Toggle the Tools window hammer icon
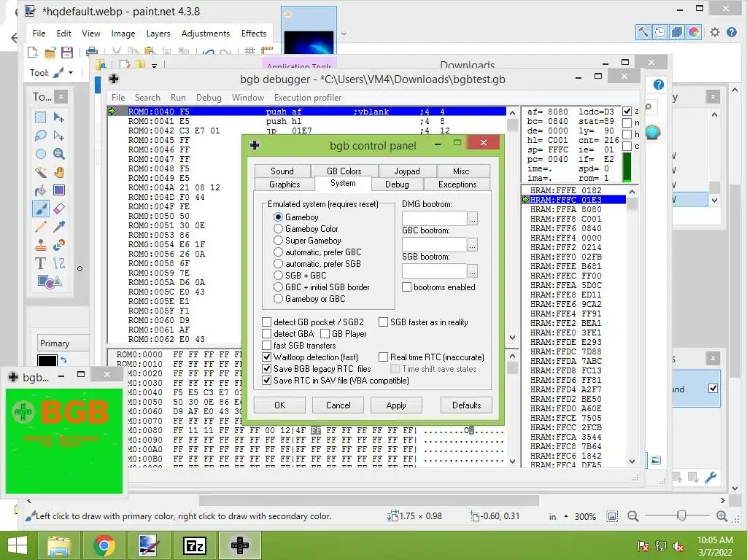 tap(643, 32)
